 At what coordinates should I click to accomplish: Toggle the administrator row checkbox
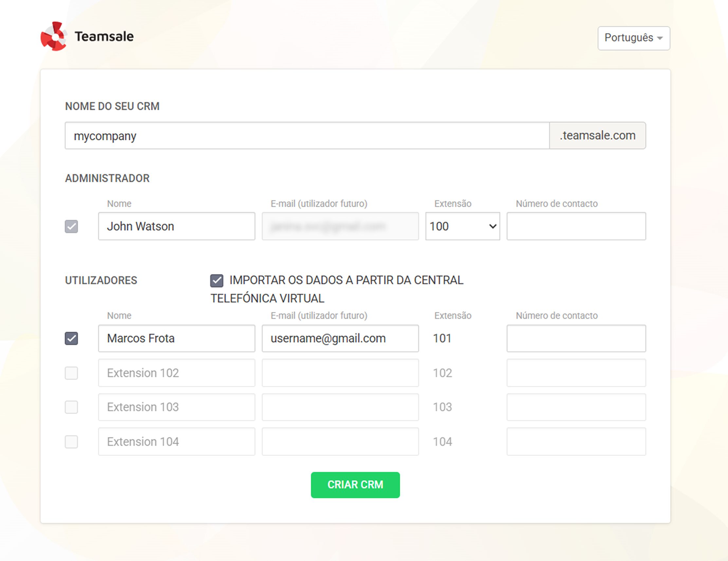71,226
